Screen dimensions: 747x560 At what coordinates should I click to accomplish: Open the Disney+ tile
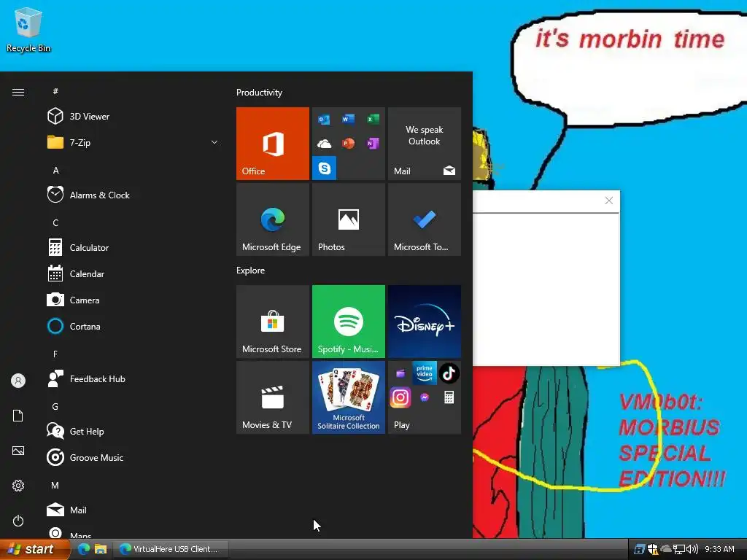pos(424,322)
